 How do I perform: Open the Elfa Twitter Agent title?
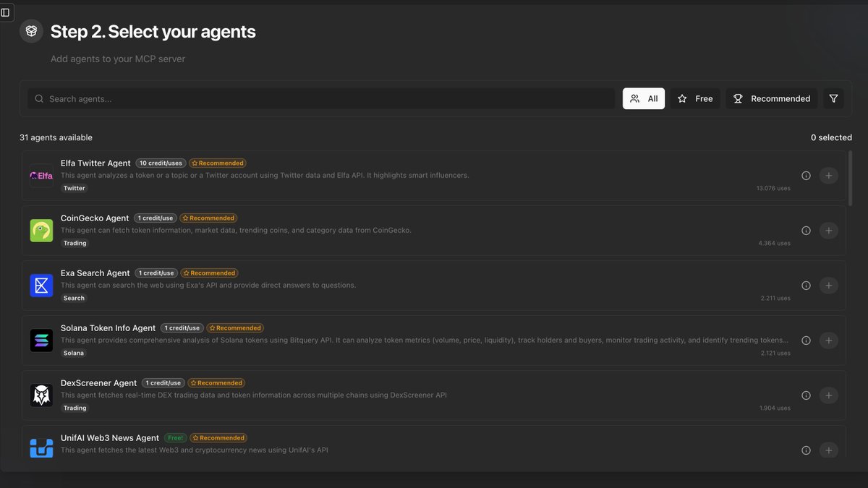coord(95,163)
